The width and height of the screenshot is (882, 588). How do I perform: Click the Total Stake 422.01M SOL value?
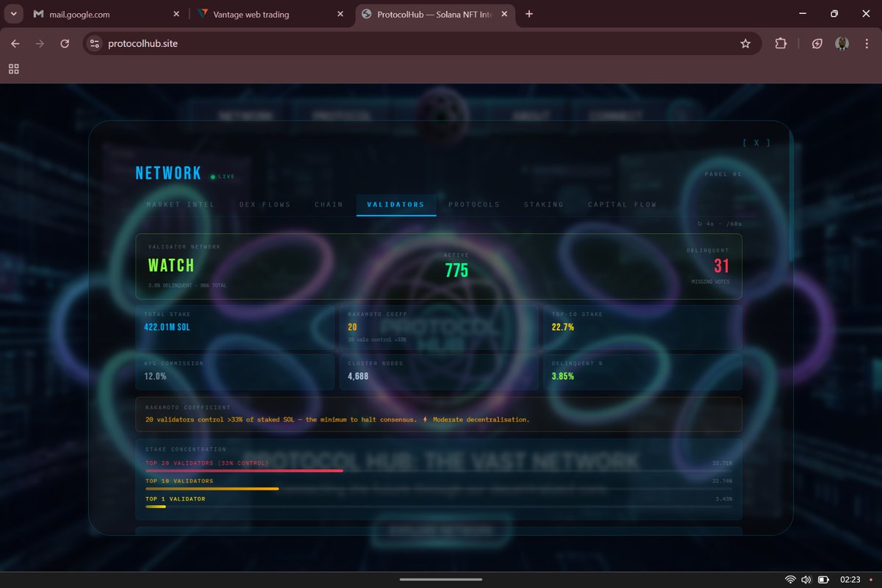167,327
